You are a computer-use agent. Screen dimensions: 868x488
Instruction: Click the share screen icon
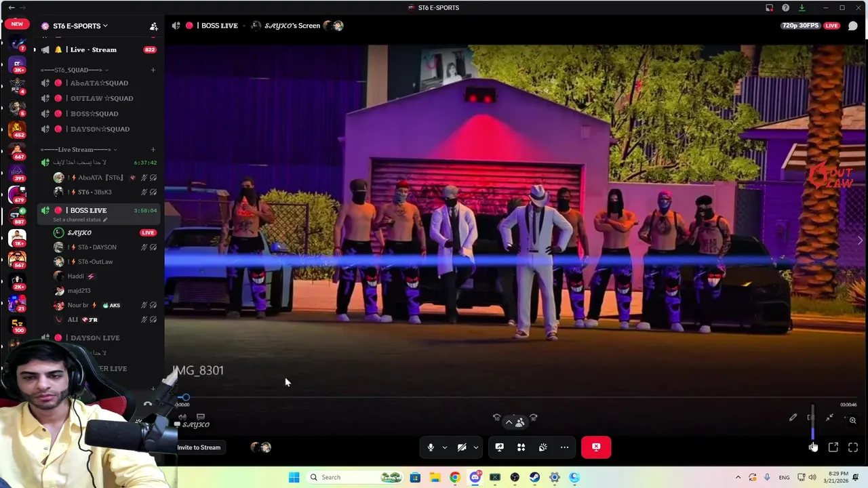tap(499, 447)
